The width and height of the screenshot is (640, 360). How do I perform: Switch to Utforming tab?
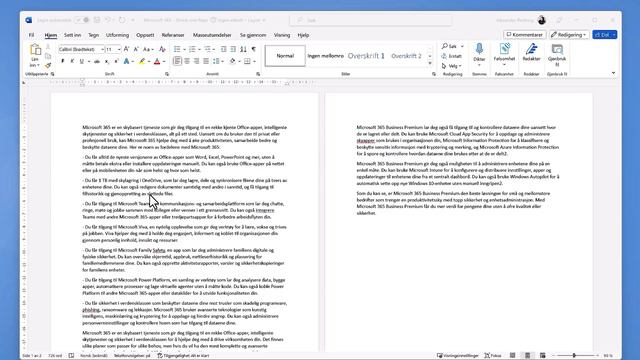coord(117,35)
